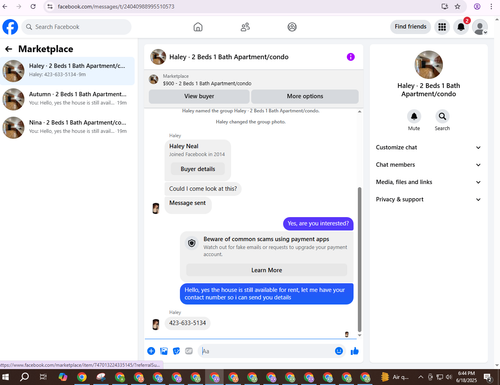Go back using Marketplace back arrow
This screenshot has width=500, height=385.
tap(8, 49)
